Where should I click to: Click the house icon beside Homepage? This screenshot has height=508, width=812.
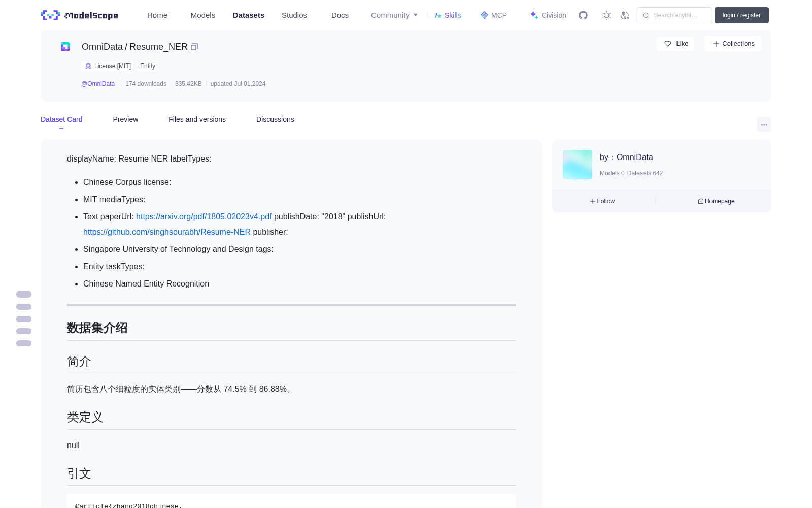point(701,201)
